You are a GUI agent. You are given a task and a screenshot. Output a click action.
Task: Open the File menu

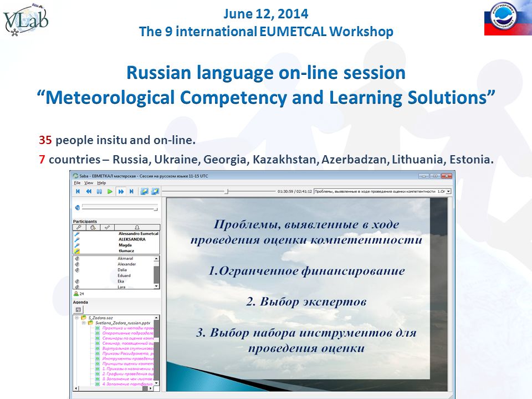coord(77,182)
